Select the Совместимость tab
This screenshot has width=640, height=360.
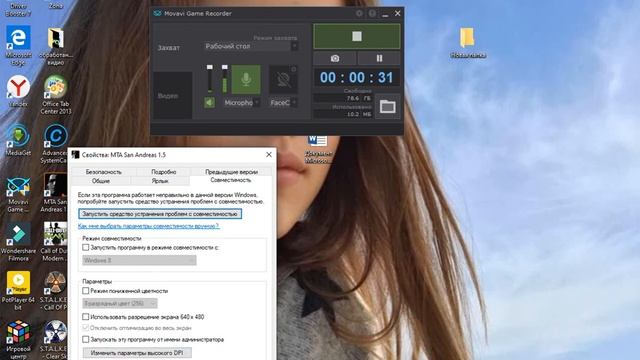[x=231, y=180]
